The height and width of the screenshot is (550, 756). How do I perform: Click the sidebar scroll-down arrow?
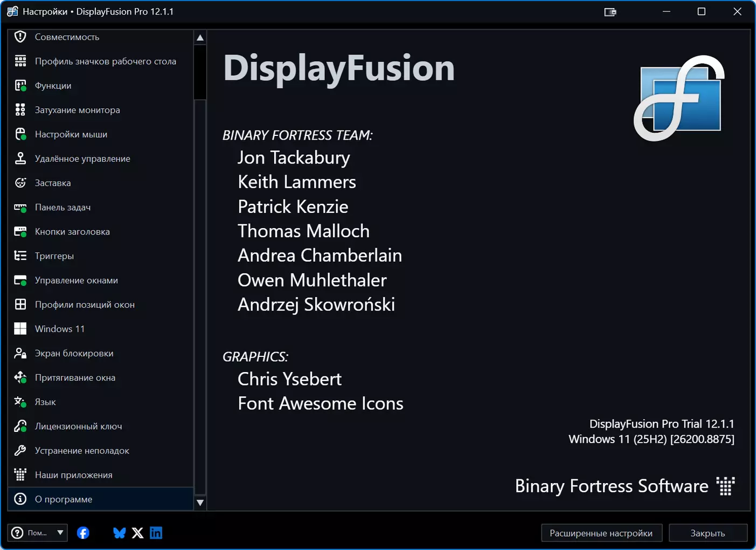click(x=200, y=503)
